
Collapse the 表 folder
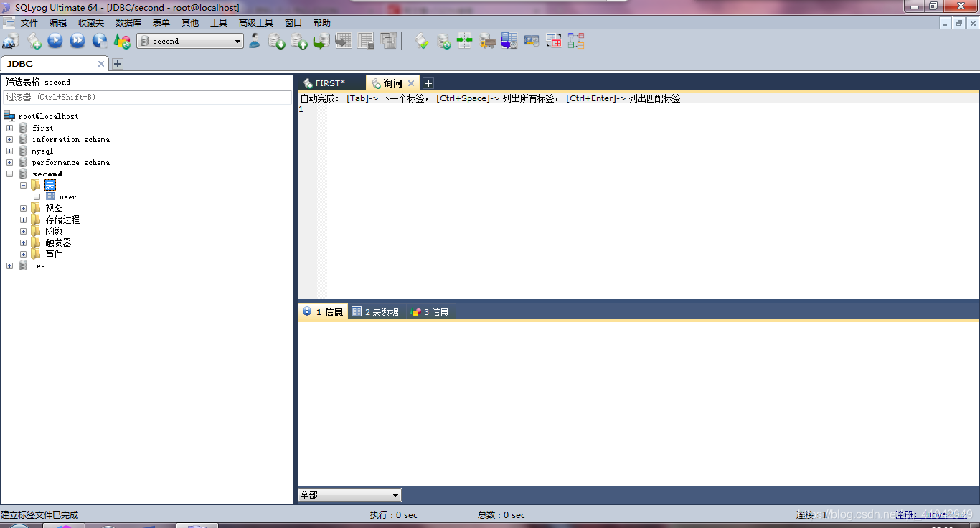tap(23, 185)
